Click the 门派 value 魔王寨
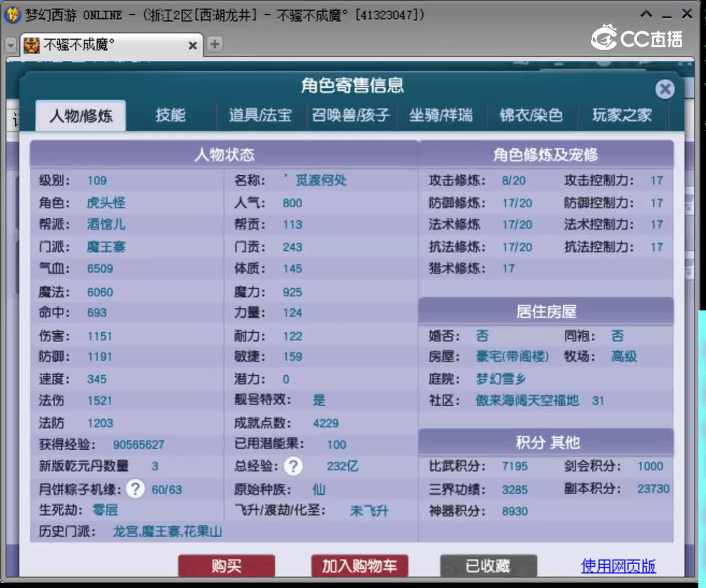 tap(106, 247)
